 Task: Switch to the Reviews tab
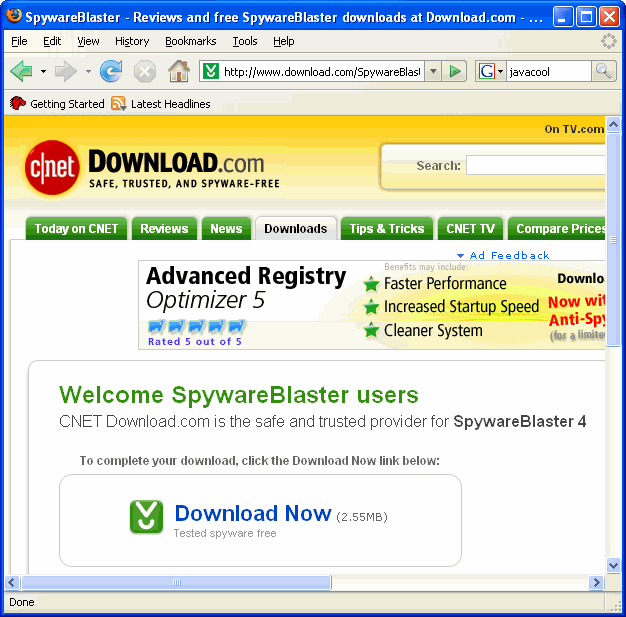(164, 228)
